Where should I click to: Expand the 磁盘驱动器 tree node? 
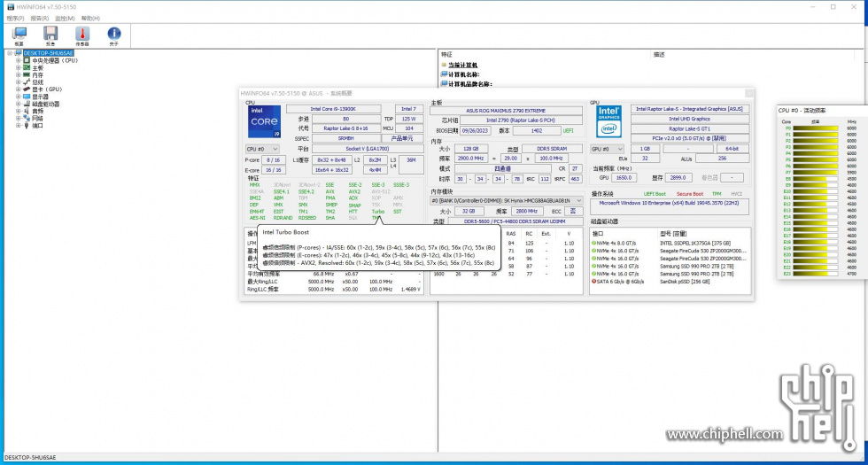pyautogui.click(x=19, y=104)
